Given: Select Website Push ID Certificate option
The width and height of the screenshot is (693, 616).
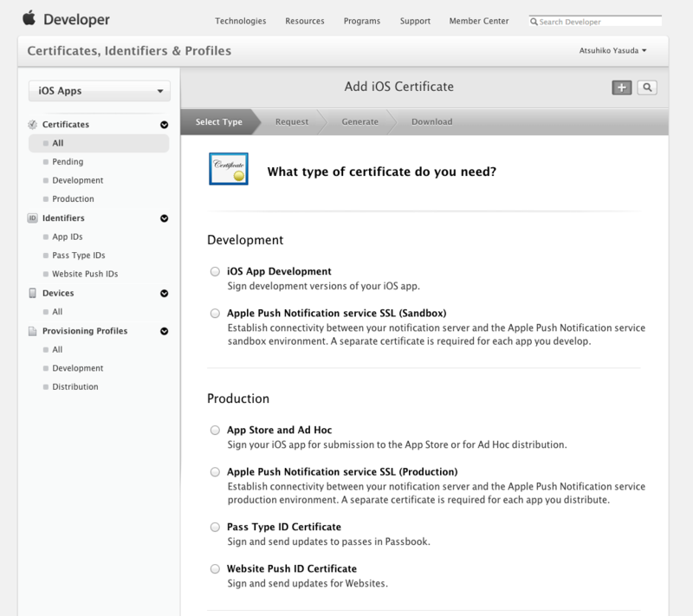Looking at the screenshot, I should click(215, 568).
